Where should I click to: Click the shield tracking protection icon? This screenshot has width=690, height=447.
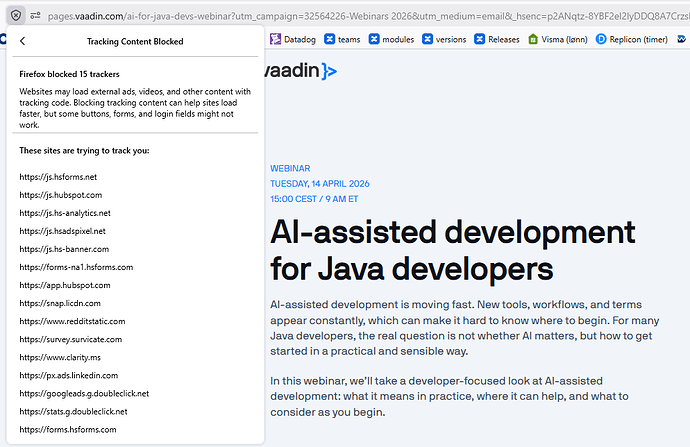coord(16,17)
